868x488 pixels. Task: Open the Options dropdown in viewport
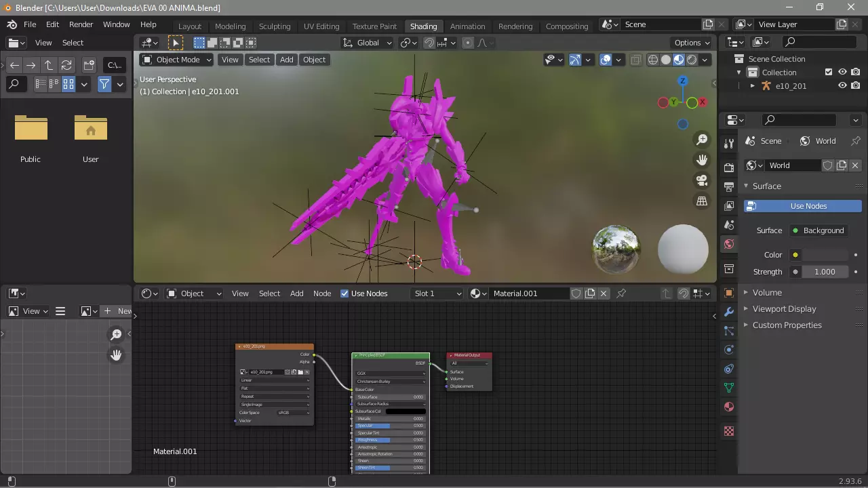(692, 43)
